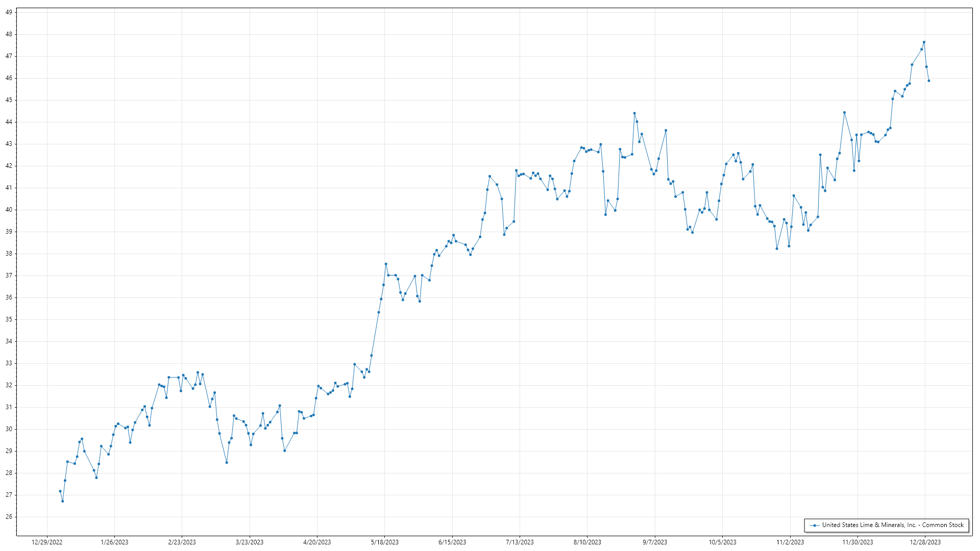Screen dimensions: 980x551
Task: Click the United States Lime & Minerals legend text
Action: pyautogui.click(x=893, y=525)
